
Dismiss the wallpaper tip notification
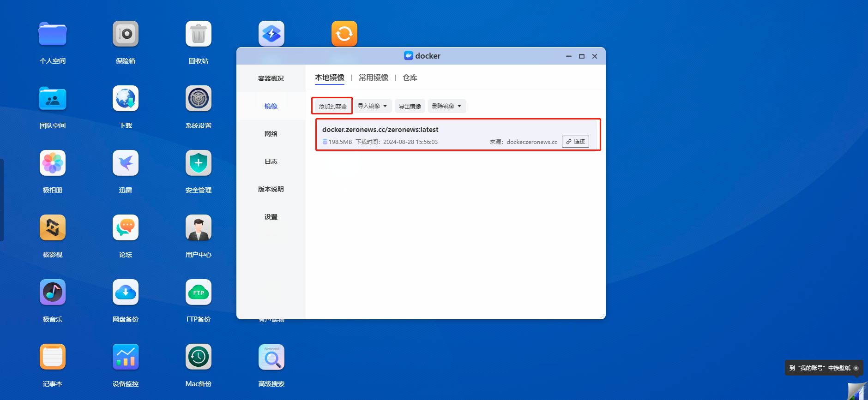coord(856,368)
